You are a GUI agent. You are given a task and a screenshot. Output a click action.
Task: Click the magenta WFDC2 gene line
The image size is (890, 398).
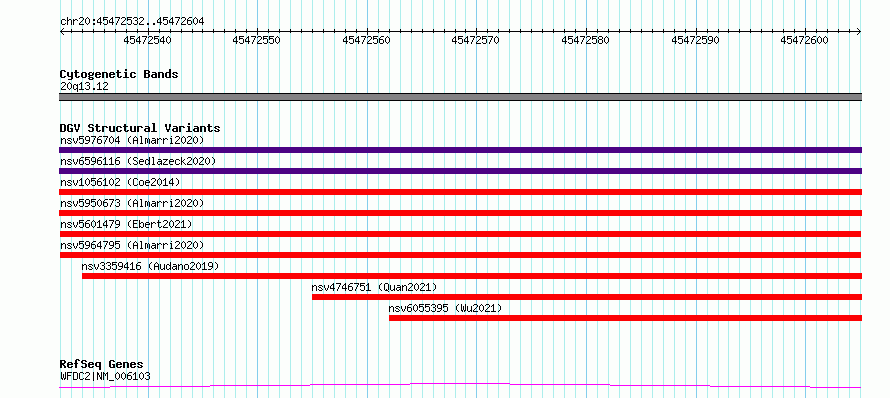click(460, 386)
